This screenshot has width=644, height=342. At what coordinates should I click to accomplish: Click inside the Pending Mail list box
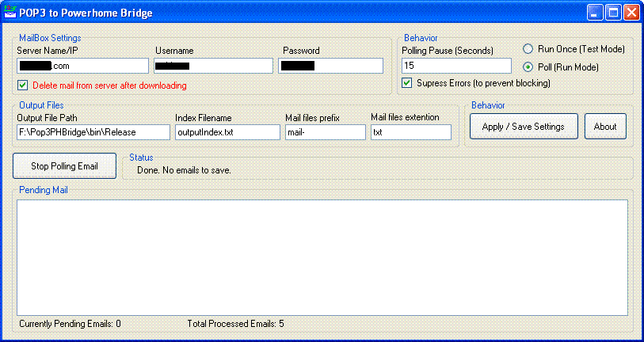point(322,257)
